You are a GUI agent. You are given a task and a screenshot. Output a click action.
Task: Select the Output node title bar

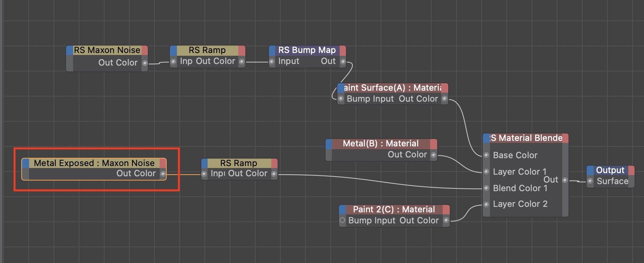pos(610,170)
